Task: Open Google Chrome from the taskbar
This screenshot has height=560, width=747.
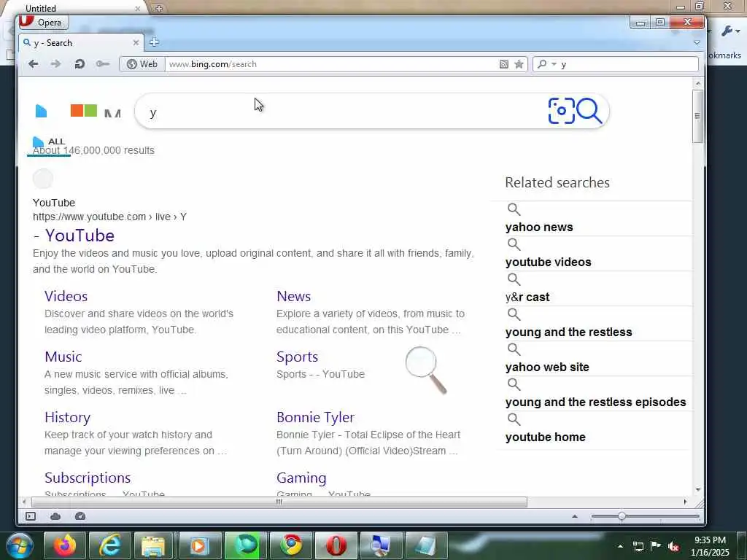Action: click(x=291, y=545)
